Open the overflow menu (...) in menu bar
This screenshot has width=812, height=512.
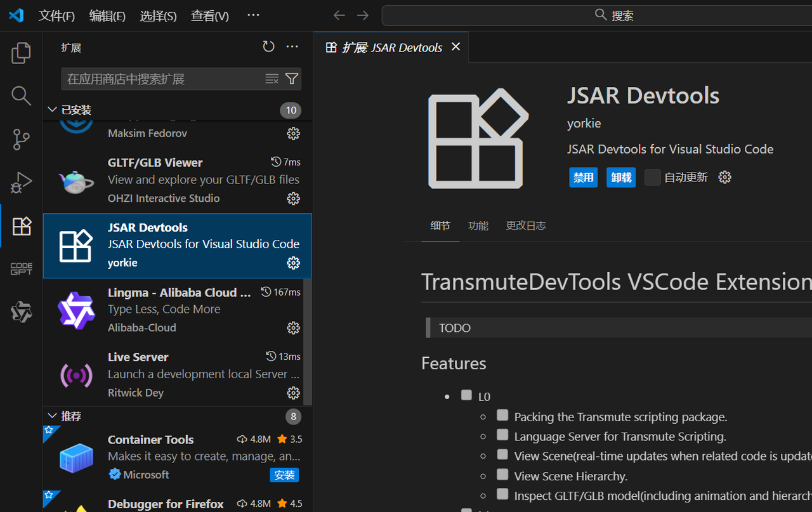coord(253,15)
